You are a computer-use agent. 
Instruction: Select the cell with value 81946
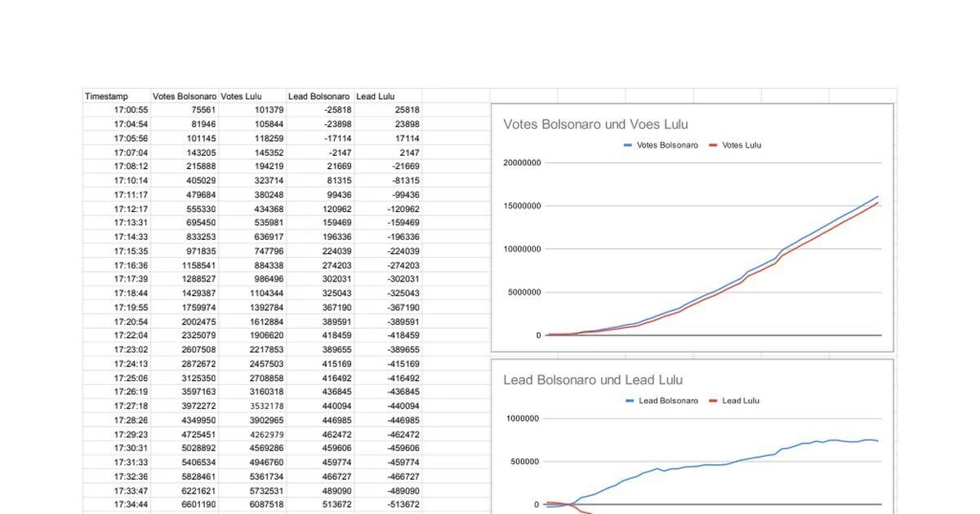coord(185,124)
